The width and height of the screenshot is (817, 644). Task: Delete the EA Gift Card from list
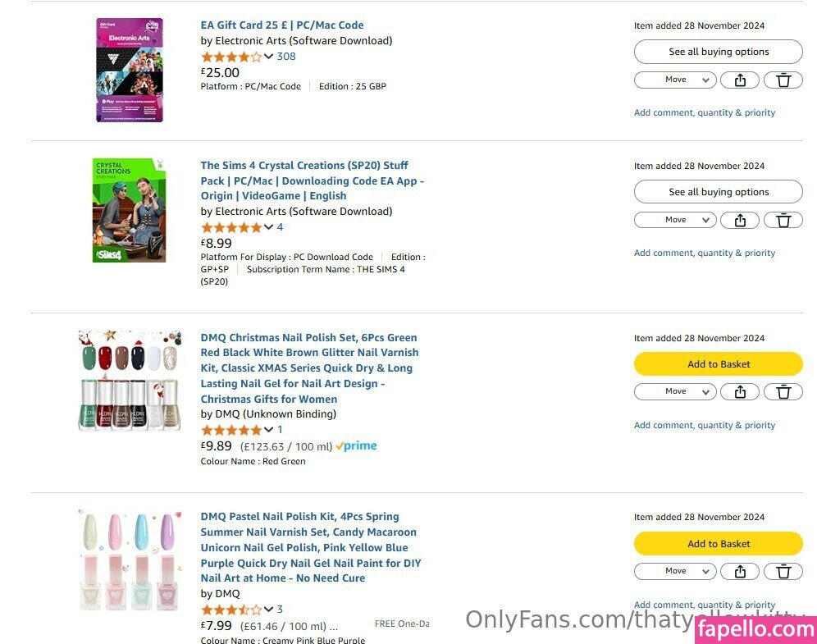(783, 80)
